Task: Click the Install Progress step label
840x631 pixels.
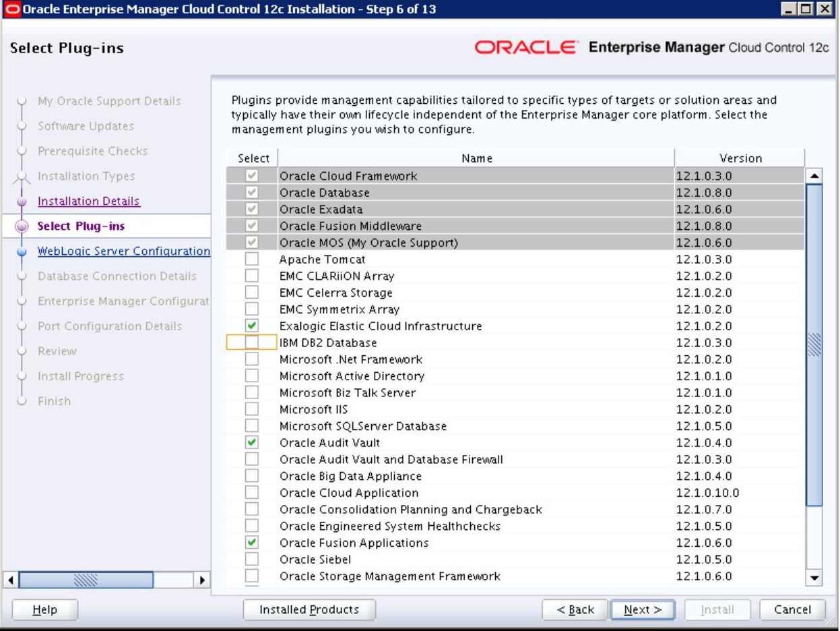Action: point(81,375)
